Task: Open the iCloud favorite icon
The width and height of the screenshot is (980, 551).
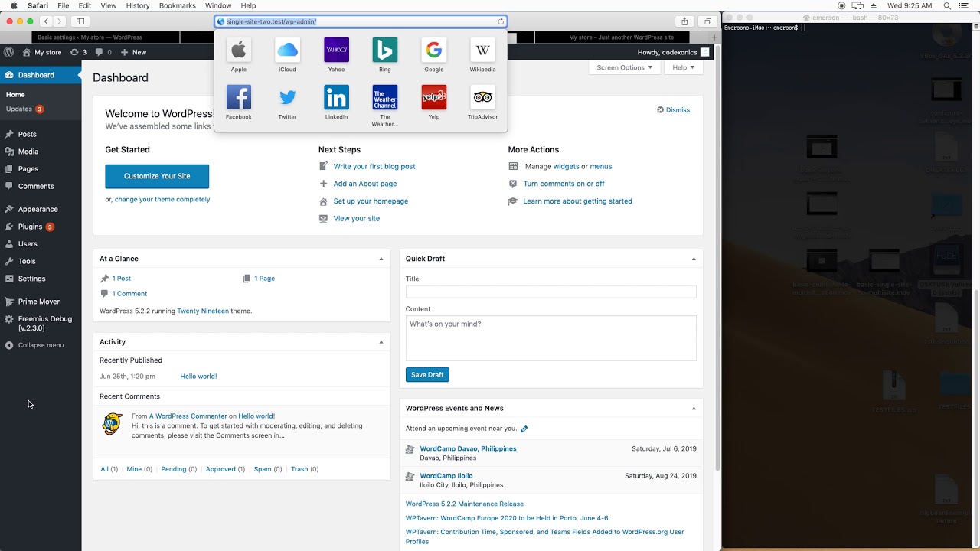Action: pos(287,50)
